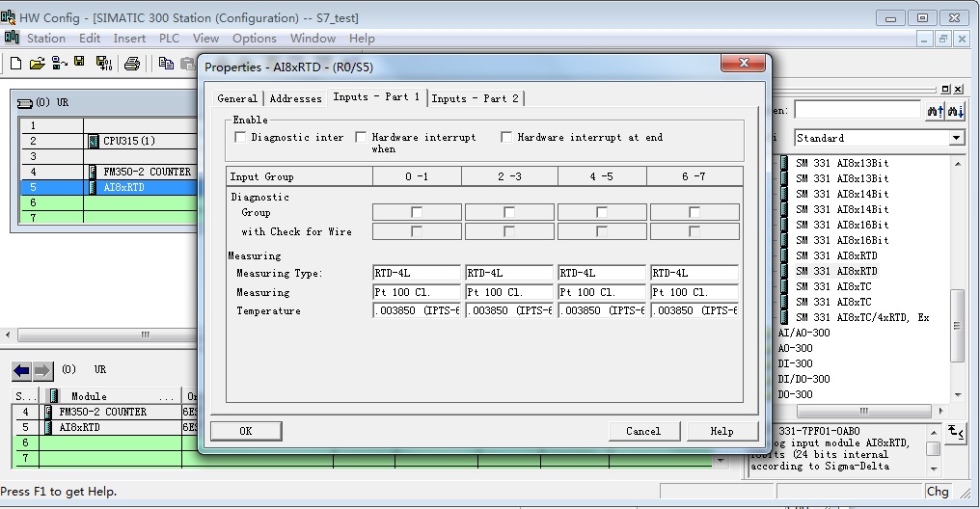The height and width of the screenshot is (509, 980).
Task: Close the Properties - AI8xRTD dialog
Action: [743, 63]
